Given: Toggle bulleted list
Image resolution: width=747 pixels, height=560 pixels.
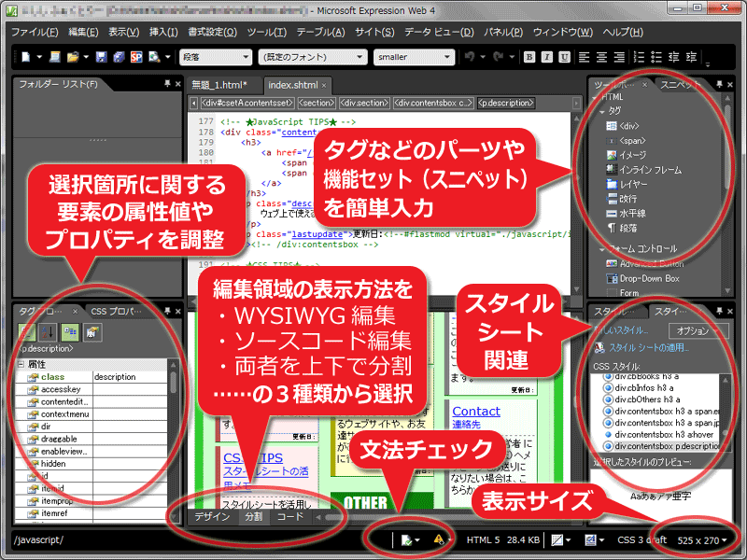Looking at the screenshot, I should tap(656, 57).
